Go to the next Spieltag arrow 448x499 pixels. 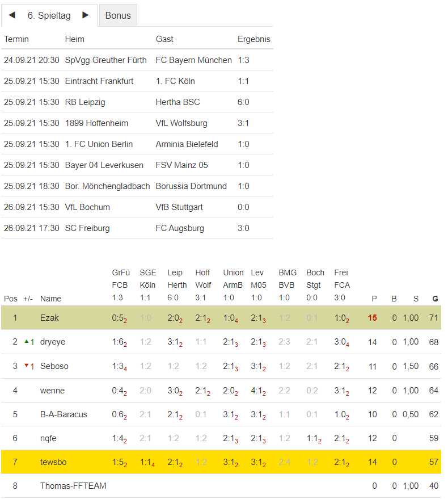pyautogui.click(x=86, y=15)
